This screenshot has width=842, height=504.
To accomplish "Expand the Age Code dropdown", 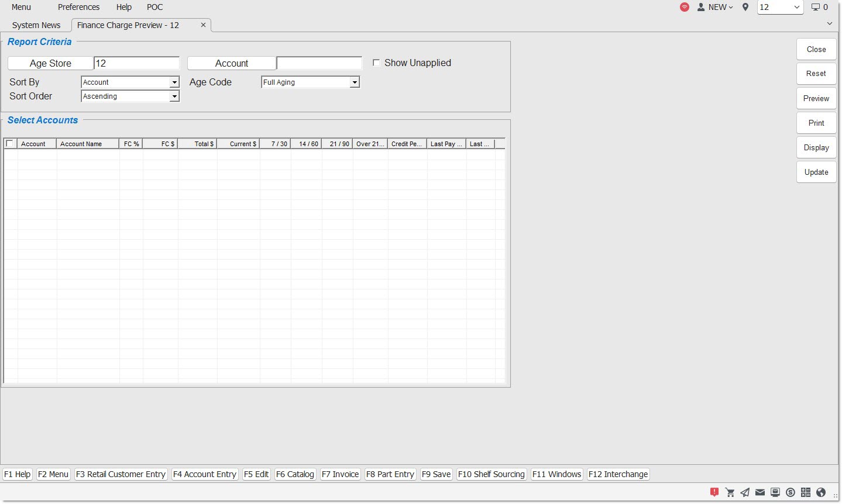I will [x=355, y=82].
